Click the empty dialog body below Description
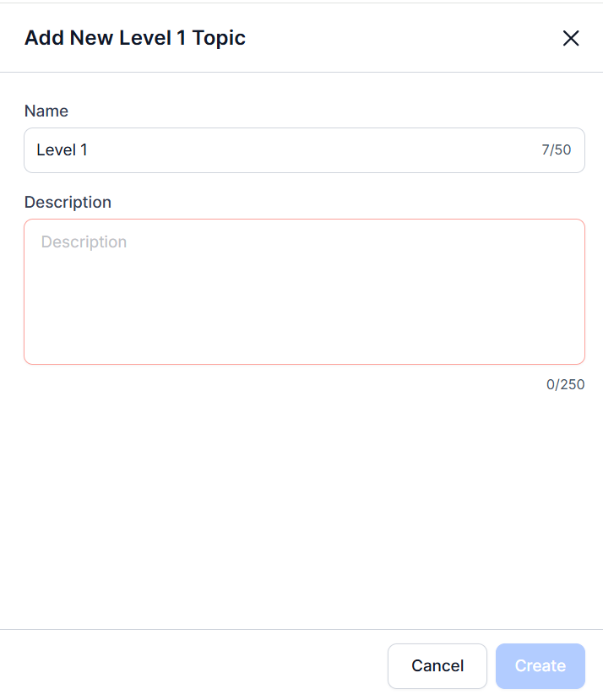 click(304, 507)
